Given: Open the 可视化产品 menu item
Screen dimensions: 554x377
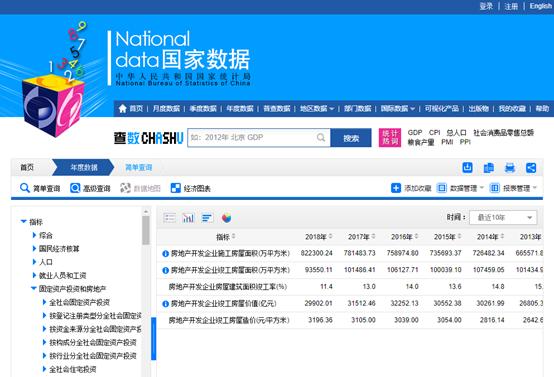Looking at the screenshot, I should 442,108.
